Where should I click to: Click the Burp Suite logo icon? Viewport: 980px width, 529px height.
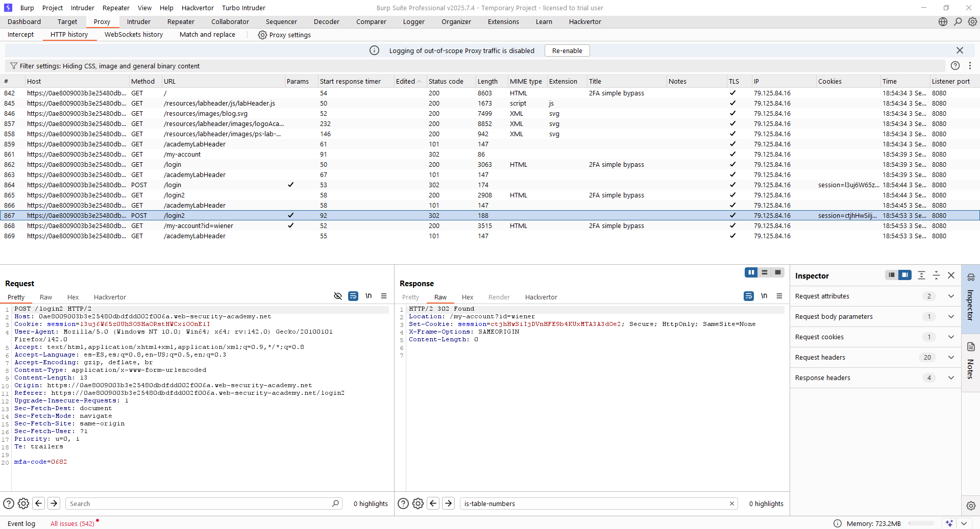click(8, 8)
